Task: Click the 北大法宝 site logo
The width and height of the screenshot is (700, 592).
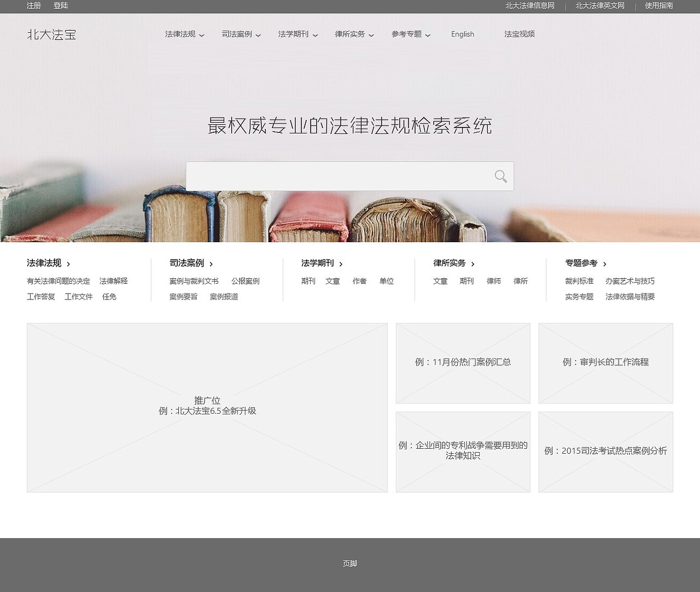Action: click(x=51, y=34)
